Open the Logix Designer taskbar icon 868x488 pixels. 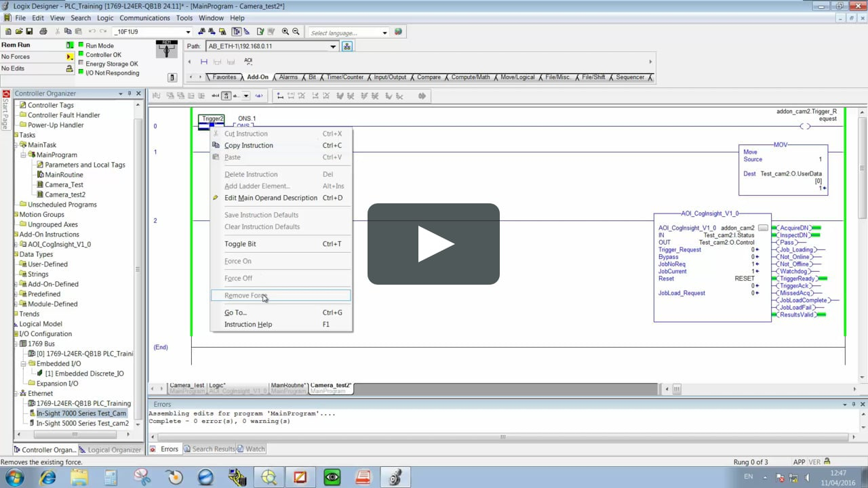[395, 477]
